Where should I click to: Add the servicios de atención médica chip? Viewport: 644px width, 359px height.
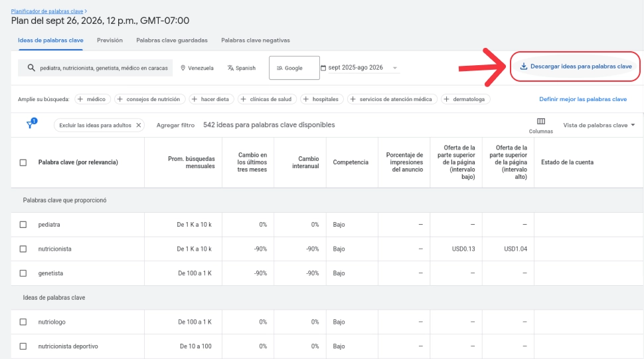click(x=392, y=99)
